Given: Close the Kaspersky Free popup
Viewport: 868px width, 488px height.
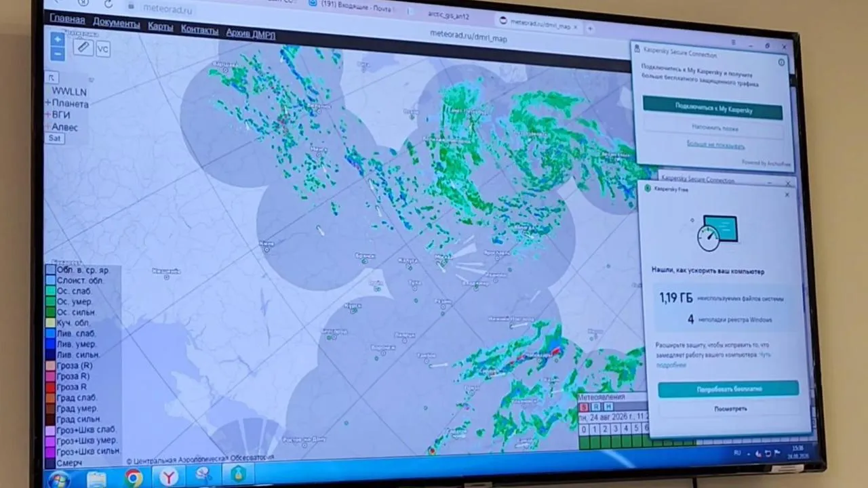Looking at the screenshot, I should 787,195.
